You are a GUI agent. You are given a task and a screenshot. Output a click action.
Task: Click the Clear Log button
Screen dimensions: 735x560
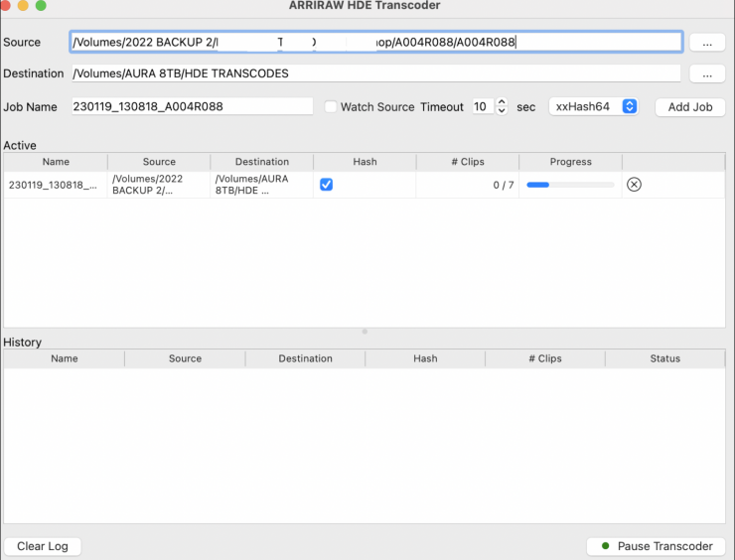coord(43,546)
